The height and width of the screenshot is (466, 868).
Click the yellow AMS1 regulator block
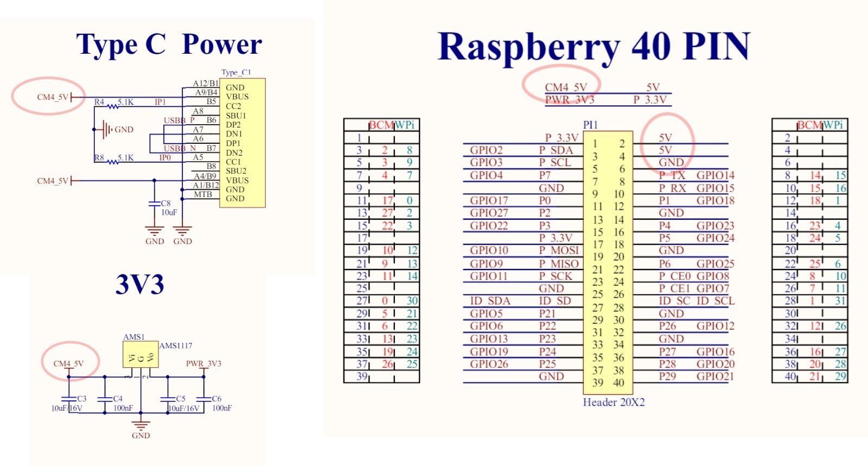[141, 354]
